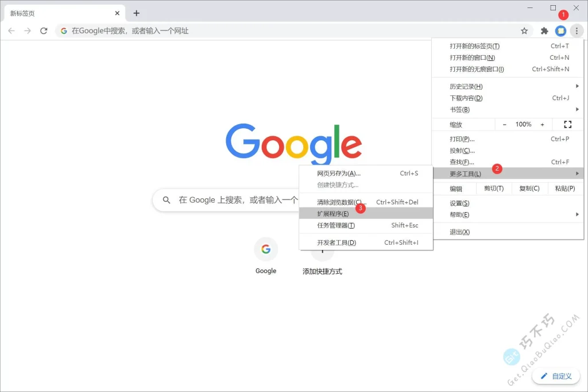Close the 新标签页 tab
Image resolution: width=588 pixels, height=392 pixels.
click(x=117, y=13)
